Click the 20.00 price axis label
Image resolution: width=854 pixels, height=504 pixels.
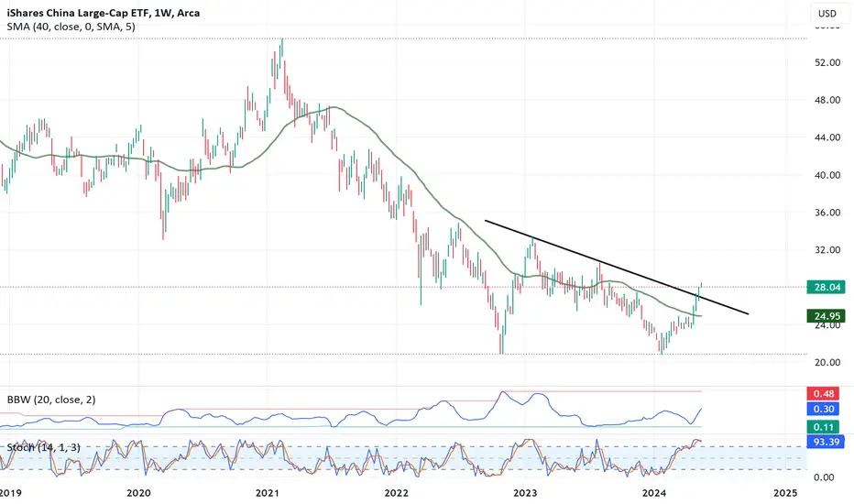coord(827,362)
